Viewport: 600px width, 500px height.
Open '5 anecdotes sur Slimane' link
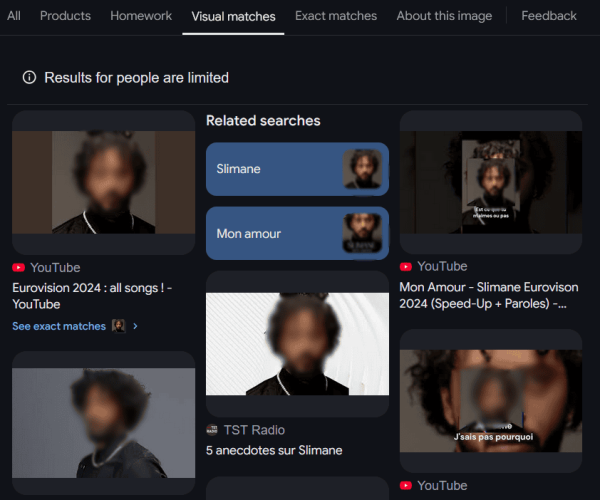coord(274,450)
